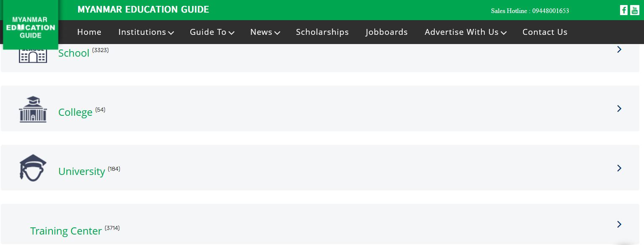Expand the College row chevron

click(x=619, y=109)
